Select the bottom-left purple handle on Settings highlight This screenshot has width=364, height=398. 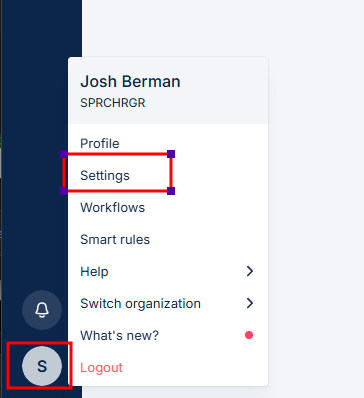click(x=64, y=191)
